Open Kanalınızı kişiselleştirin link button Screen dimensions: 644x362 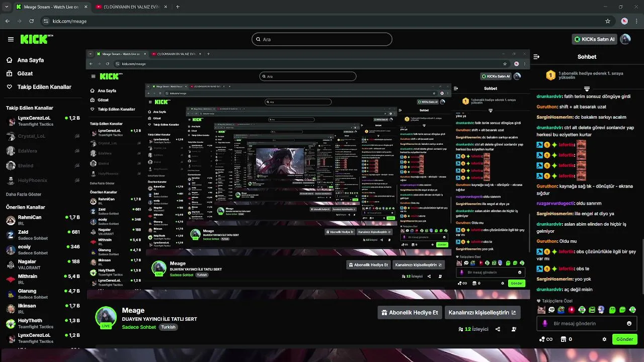(x=482, y=312)
